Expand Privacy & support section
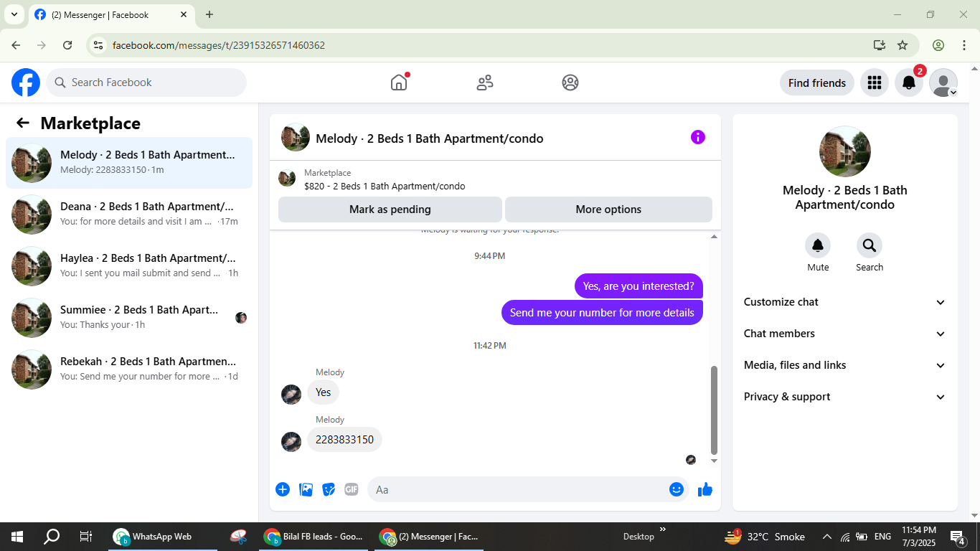980x551 pixels. 845,397
